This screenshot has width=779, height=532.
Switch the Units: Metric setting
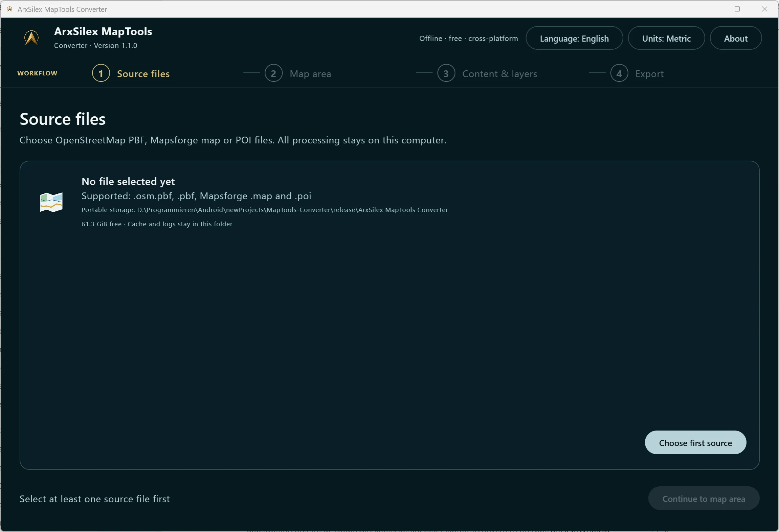666,38
